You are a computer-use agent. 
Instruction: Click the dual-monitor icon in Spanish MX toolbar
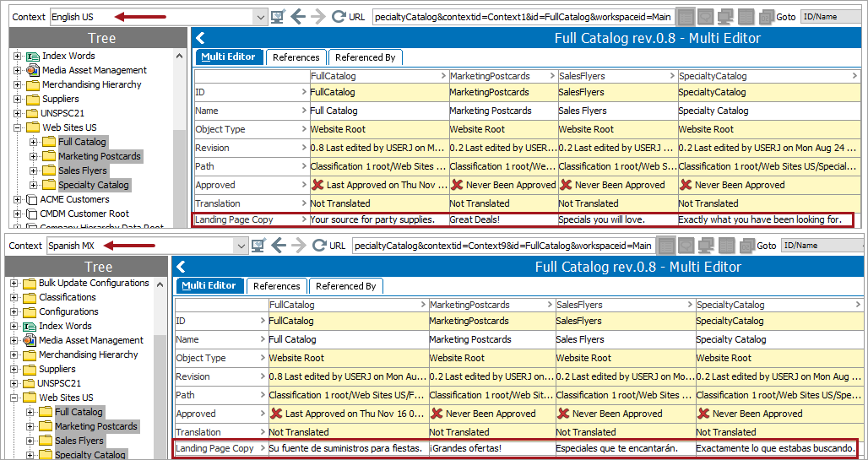(x=706, y=246)
